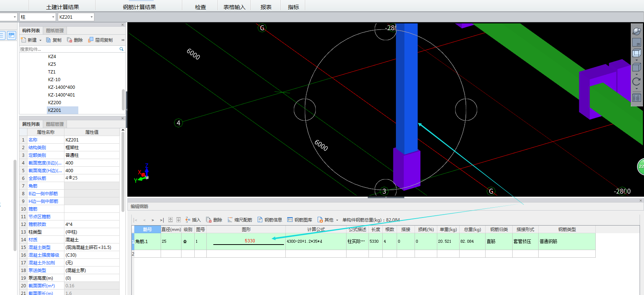Expand the solid cube display dropdown arrow
This screenshot has width=644, height=295.
(637, 74)
